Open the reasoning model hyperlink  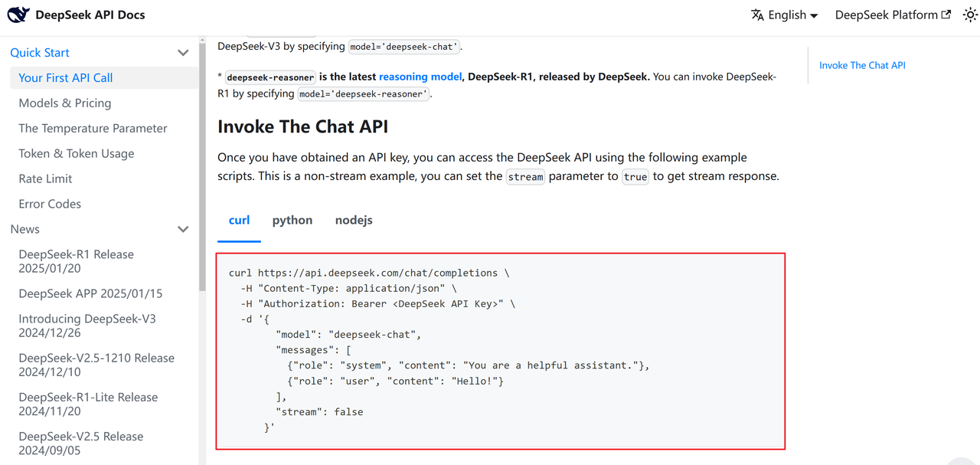[420, 77]
